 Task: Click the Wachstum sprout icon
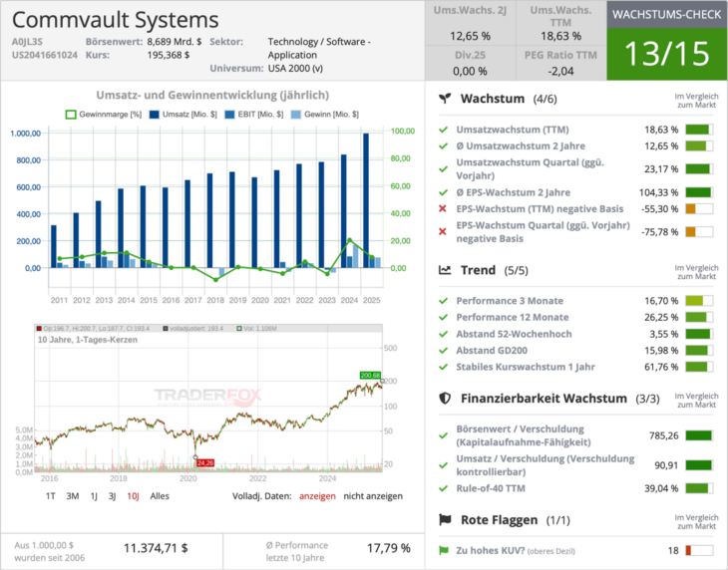(x=445, y=99)
